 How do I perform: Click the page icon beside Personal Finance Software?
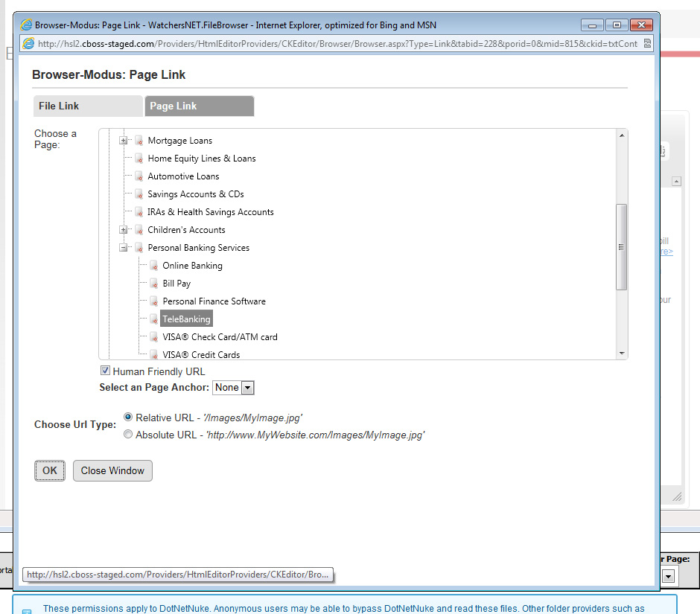153,301
